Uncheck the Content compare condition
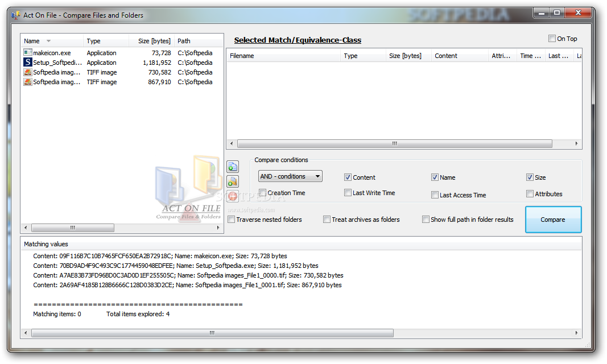Screen dimensions: 607x364 tap(348, 177)
